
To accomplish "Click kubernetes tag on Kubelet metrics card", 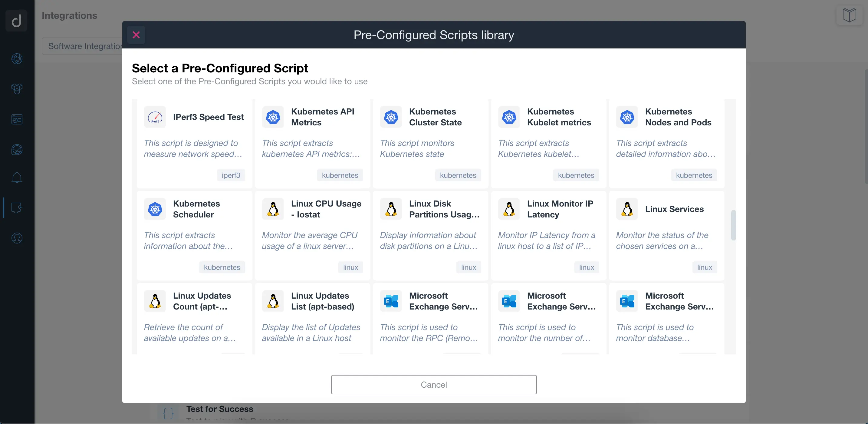I will [x=576, y=175].
